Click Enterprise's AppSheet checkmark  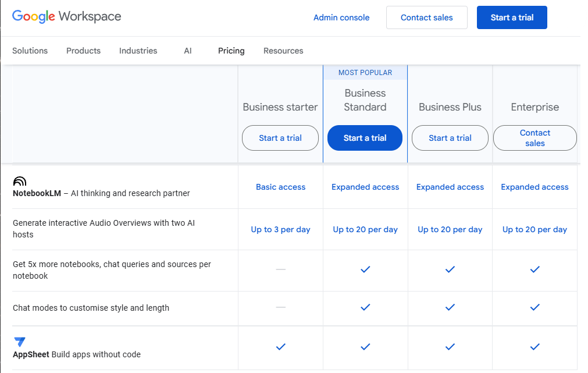534,347
